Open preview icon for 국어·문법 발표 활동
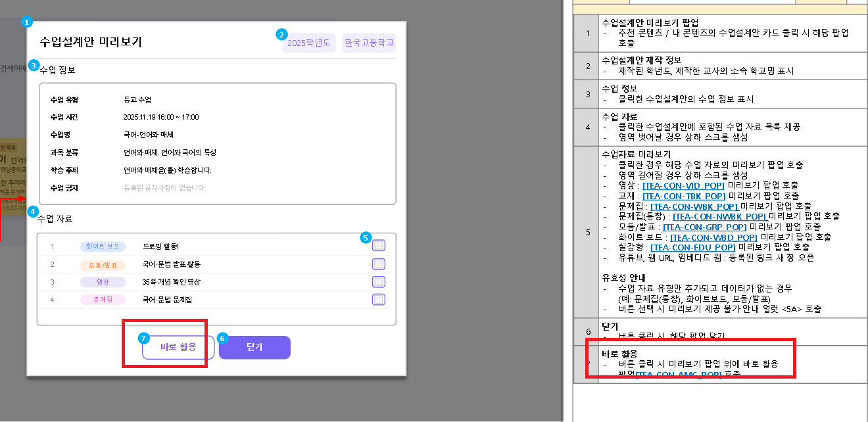Image resolution: width=868 pixels, height=422 pixels. (x=379, y=264)
